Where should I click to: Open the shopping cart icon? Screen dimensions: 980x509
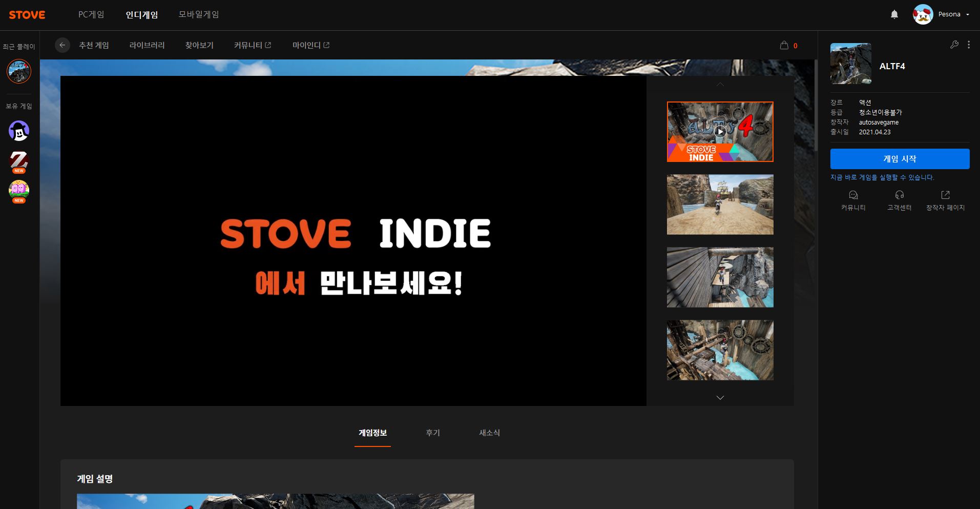(784, 45)
